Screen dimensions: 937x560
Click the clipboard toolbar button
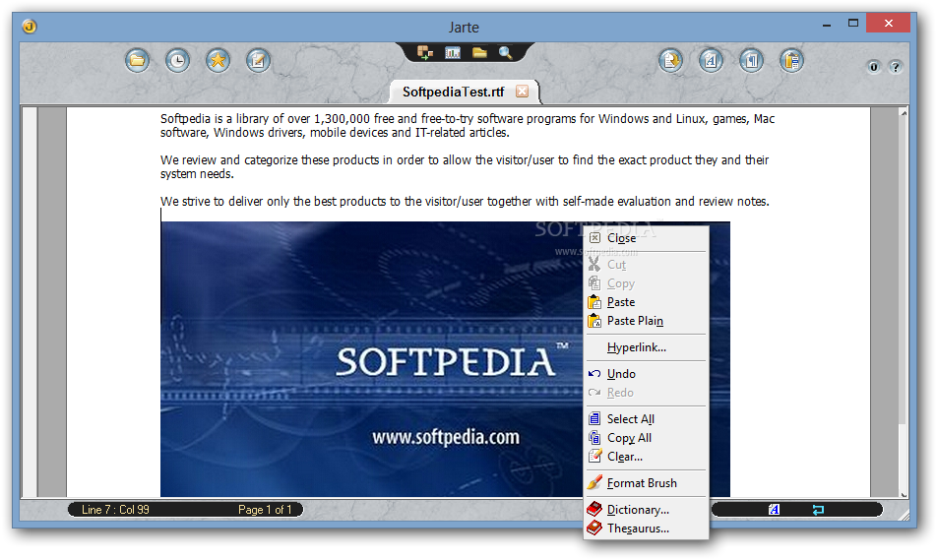[x=791, y=60]
